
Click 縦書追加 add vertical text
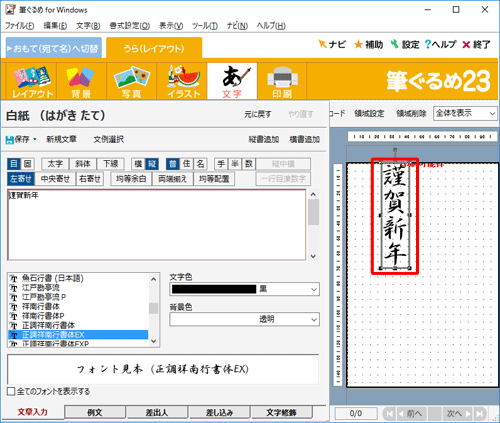(x=264, y=139)
